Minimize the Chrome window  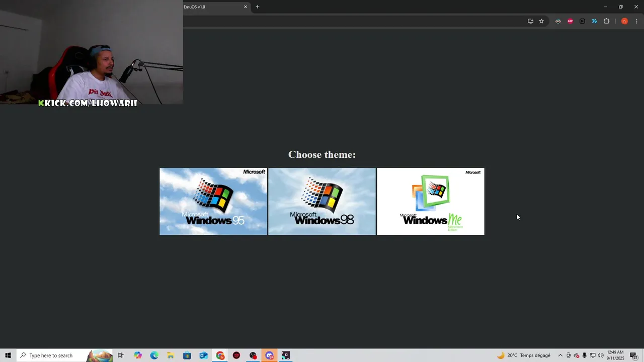pyautogui.click(x=605, y=7)
